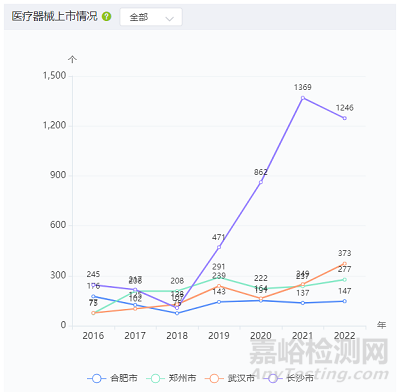Click the orange 武汉市 legend marker circle
Screen dimensions: 400x392
[x=214, y=378]
